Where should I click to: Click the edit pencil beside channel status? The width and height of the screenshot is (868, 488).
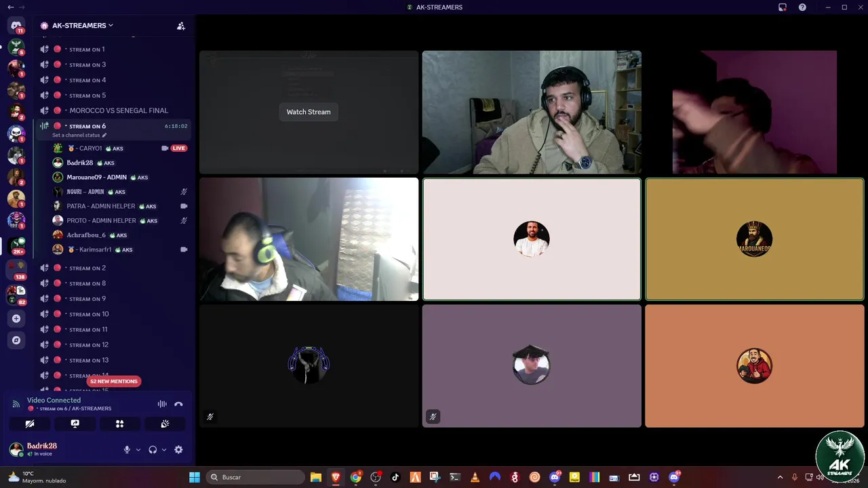[104, 135]
